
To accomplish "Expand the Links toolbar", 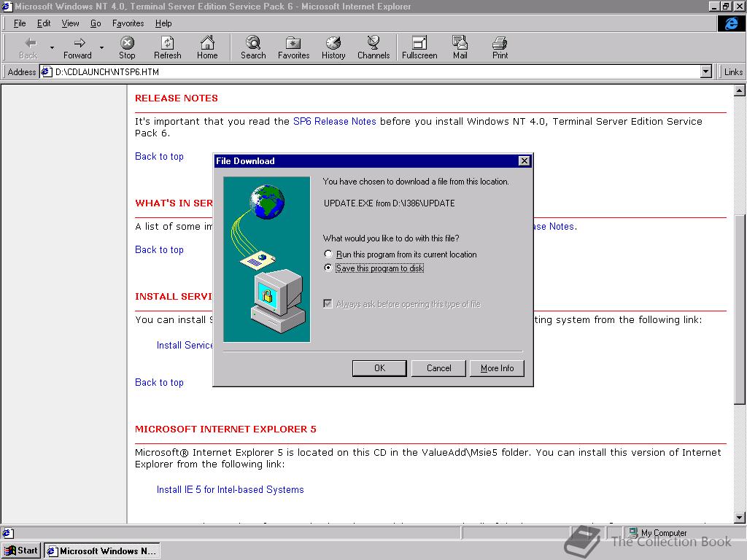I will (x=732, y=72).
